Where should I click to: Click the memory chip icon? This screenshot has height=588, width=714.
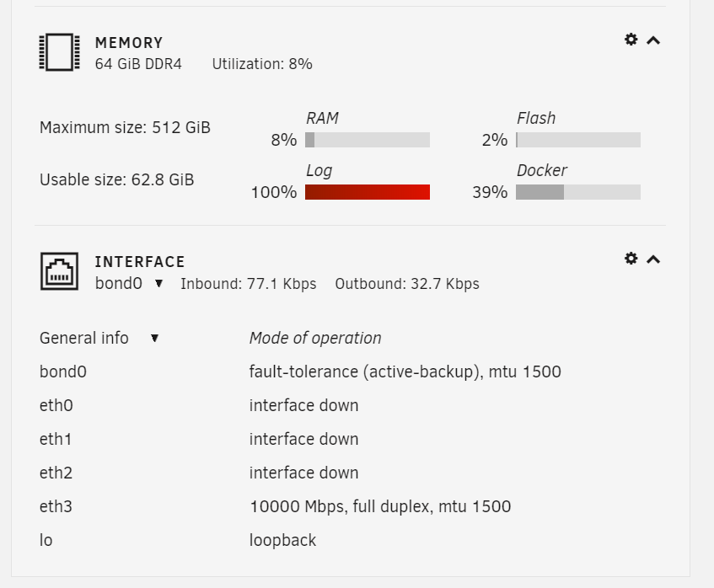click(60, 52)
